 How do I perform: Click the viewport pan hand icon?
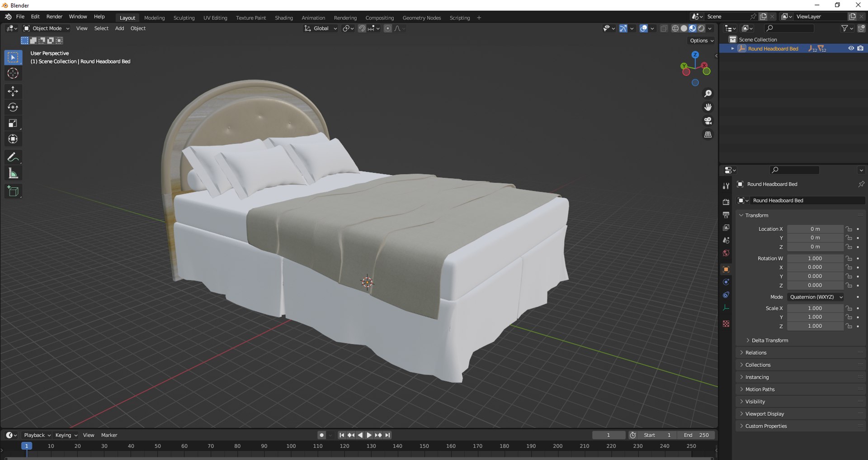[708, 107]
